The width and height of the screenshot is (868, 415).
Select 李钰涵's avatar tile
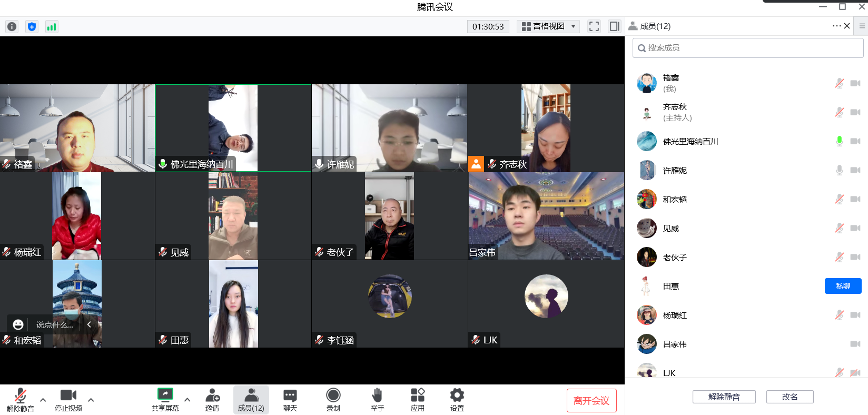tap(390, 304)
